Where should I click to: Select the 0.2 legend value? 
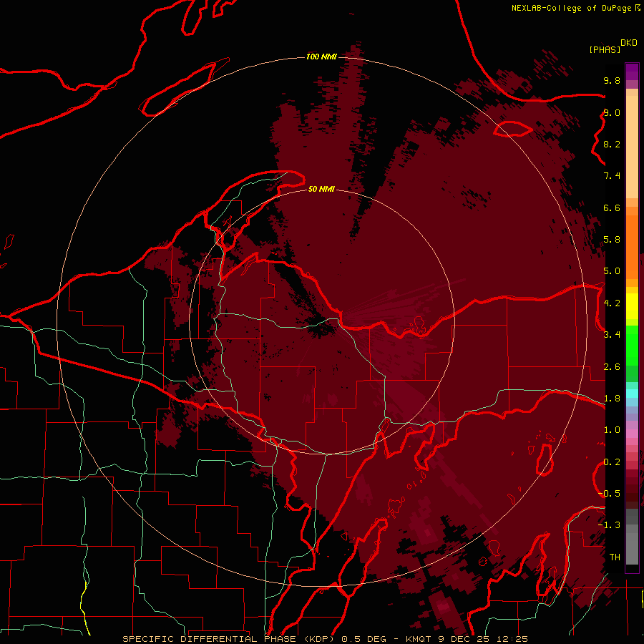[x=612, y=462]
